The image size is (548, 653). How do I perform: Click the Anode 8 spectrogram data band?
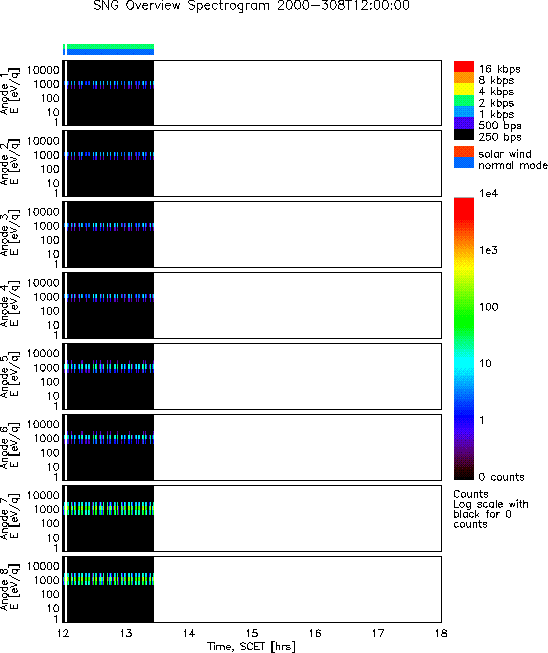tap(109, 579)
